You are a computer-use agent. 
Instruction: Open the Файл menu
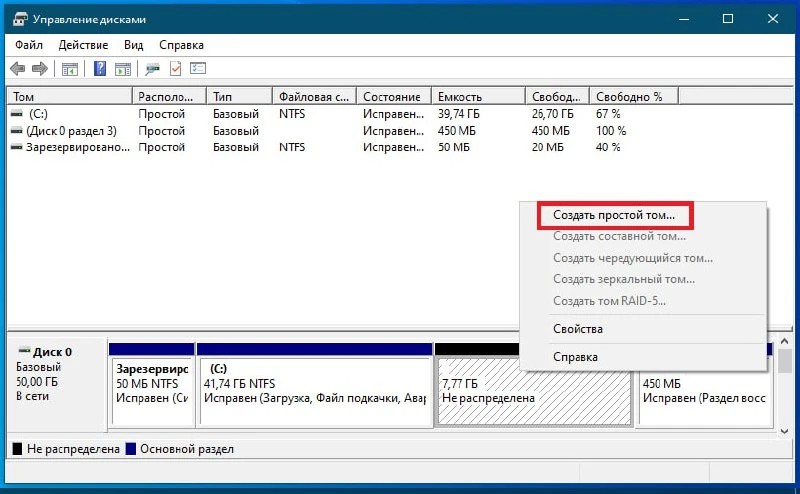[x=29, y=45]
